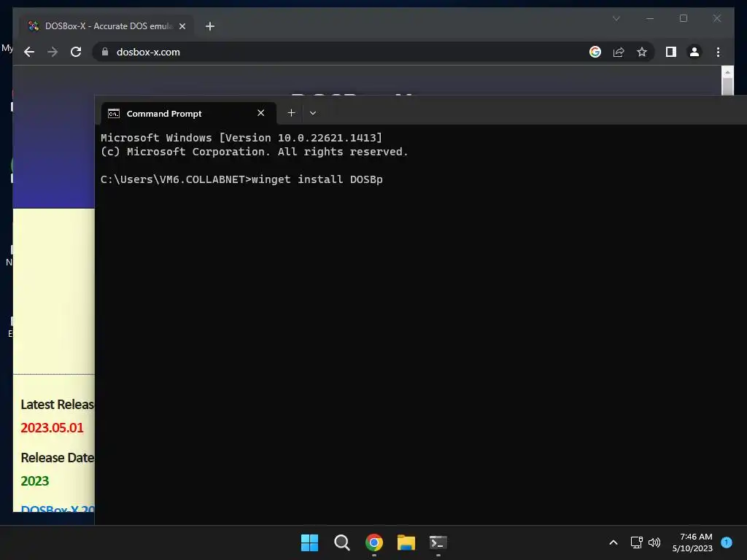Add new terminal tab
Viewport: 747px width, 560px height.
tap(291, 113)
